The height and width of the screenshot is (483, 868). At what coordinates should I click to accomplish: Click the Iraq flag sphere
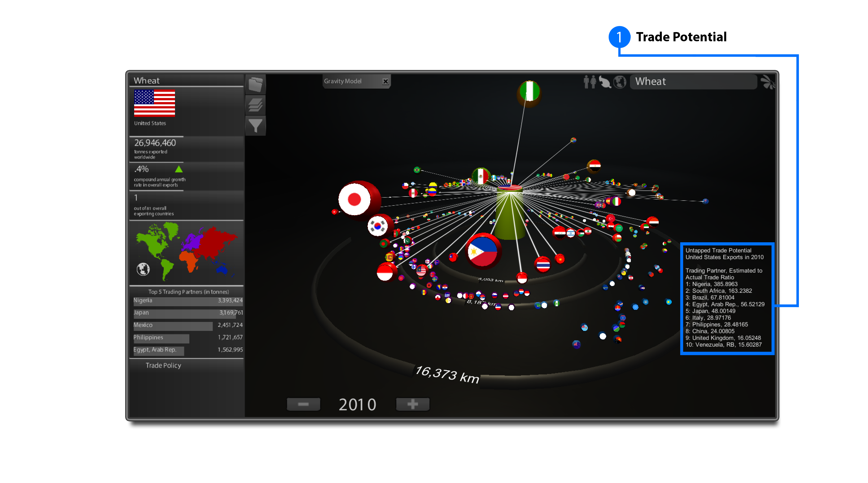(x=559, y=233)
